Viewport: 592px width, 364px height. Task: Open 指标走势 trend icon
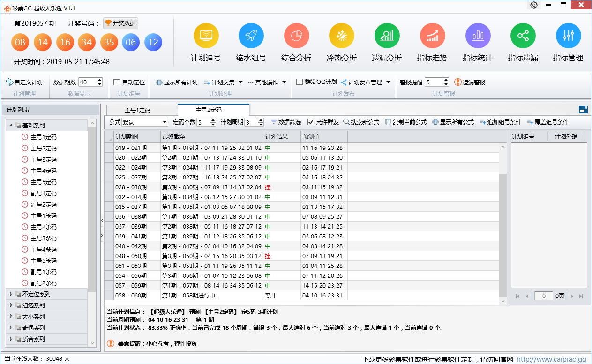click(x=432, y=36)
